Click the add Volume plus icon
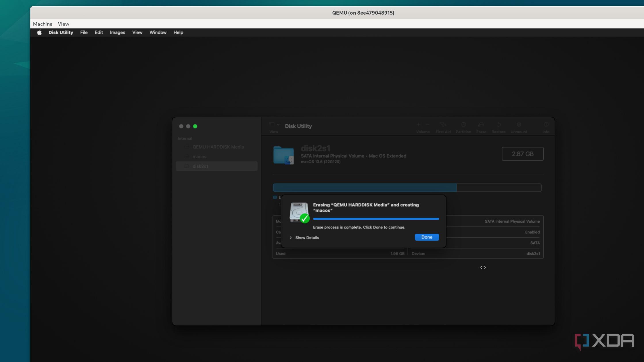Viewport: 644px width, 362px height. [418, 125]
